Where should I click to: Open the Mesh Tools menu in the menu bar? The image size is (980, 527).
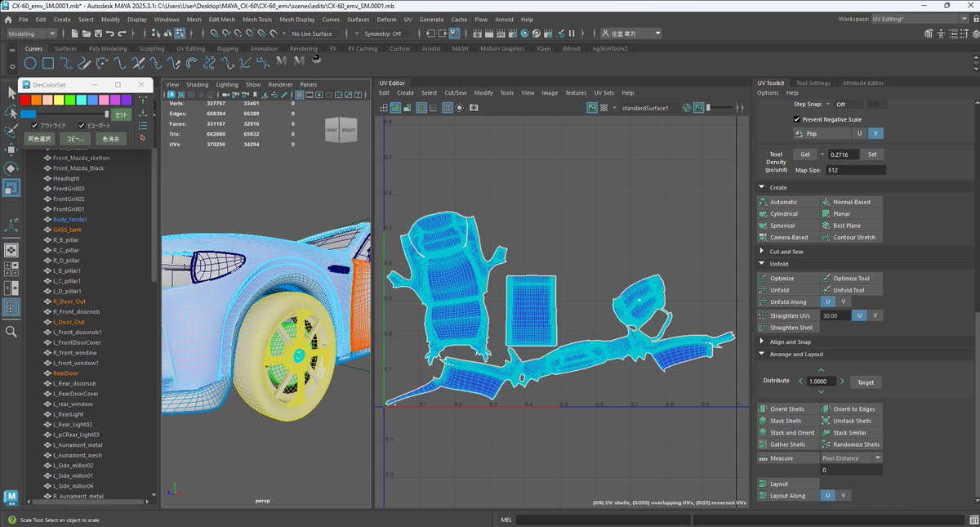pos(257,19)
